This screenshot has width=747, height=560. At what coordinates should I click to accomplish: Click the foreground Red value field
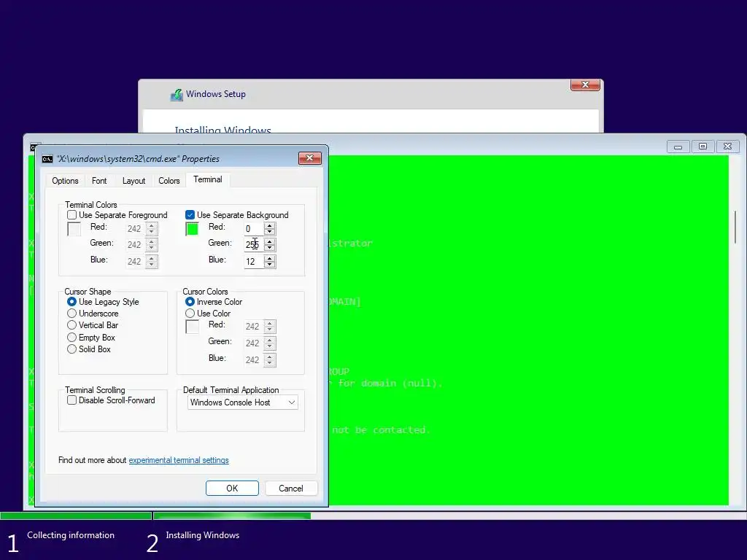135,229
